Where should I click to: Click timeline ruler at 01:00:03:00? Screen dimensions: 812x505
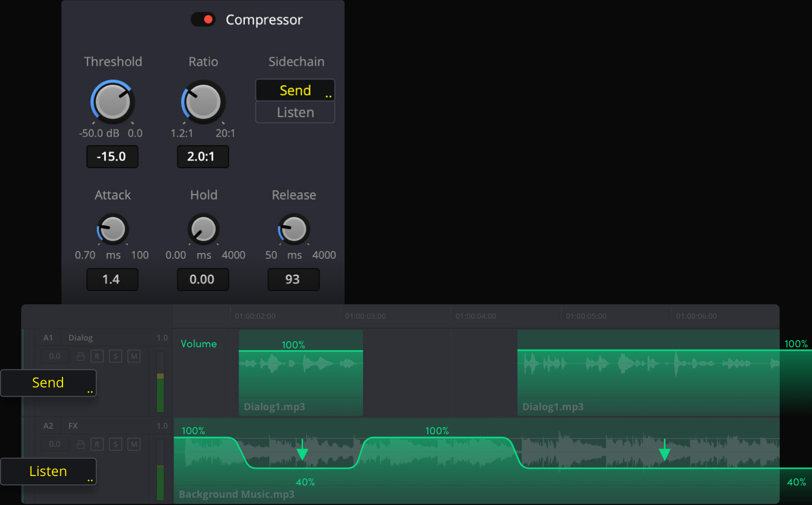[365, 316]
